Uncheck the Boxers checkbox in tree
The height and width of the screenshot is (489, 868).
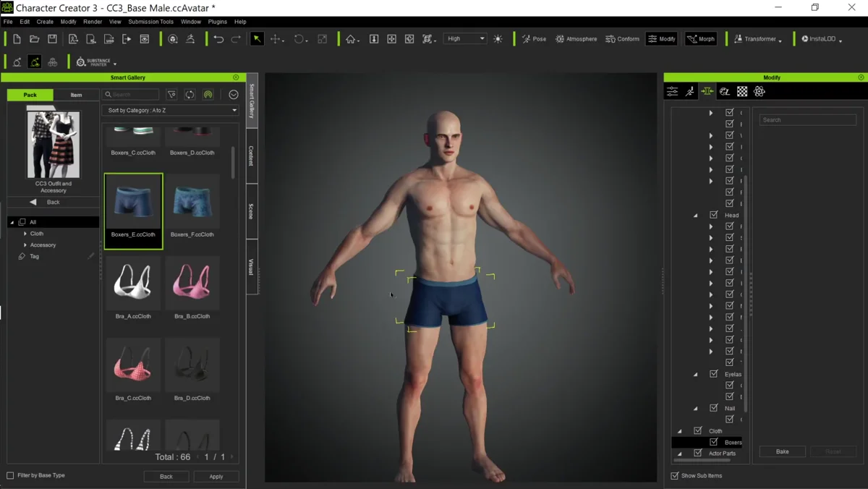click(714, 442)
